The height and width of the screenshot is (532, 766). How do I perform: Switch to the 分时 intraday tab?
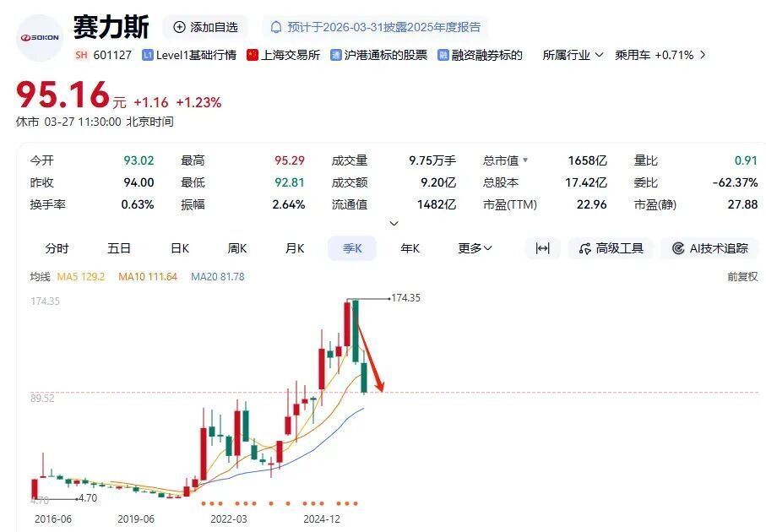57,248
